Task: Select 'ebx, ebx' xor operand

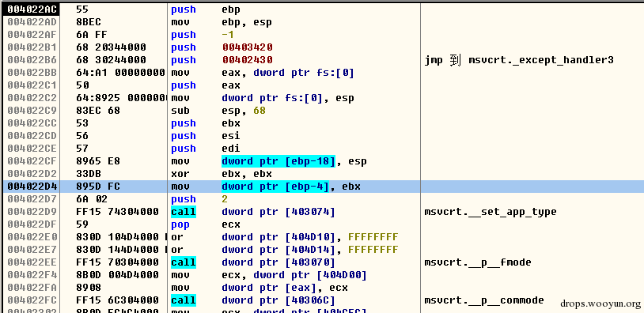Action: coord(247,174)
